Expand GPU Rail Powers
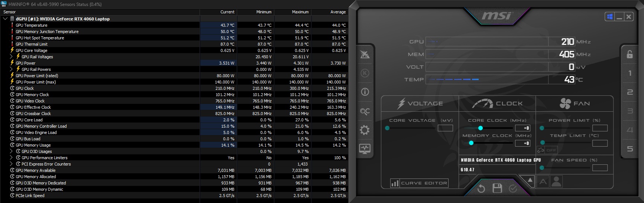Viewport: 644px width, 203px height. point(11,69)
